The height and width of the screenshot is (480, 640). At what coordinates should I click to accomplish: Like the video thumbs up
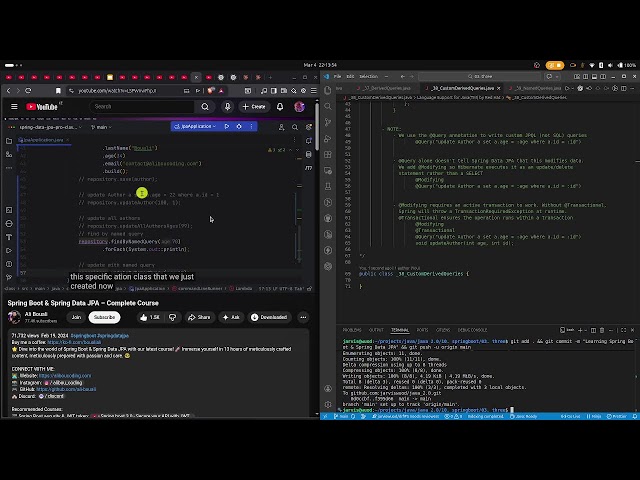pyautogui.click(x=150, y=317)
